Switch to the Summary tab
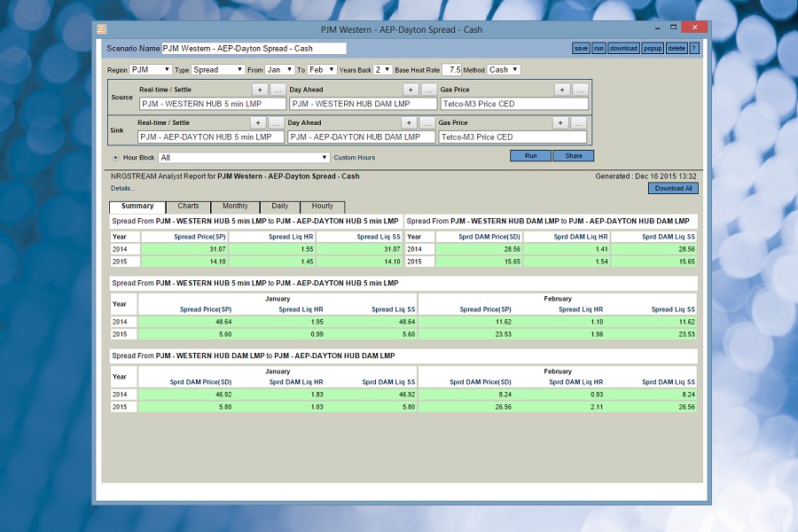This screenshot has height=532, width=798. pyautogui.click(x=137, y=207)
